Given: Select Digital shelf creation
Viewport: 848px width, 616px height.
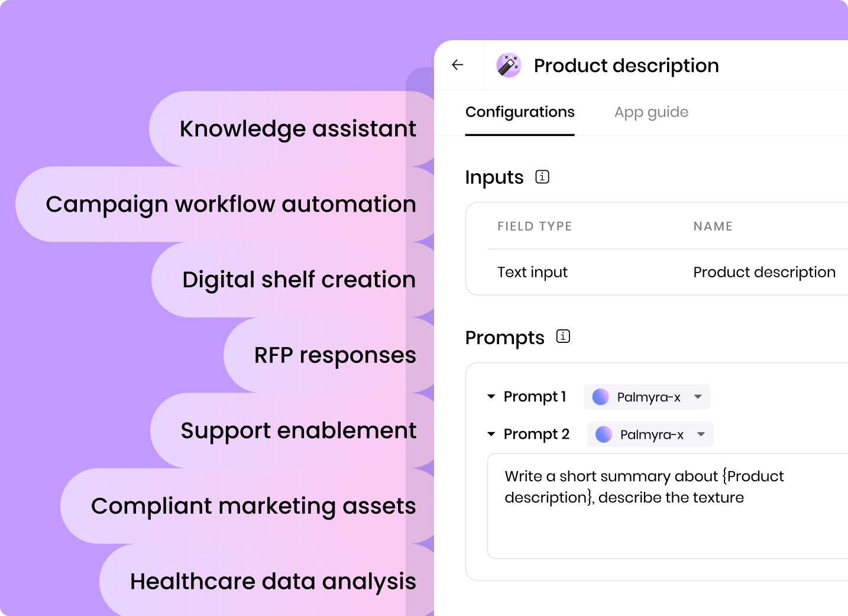Looking at the screenshot, I should click(299, 280).
